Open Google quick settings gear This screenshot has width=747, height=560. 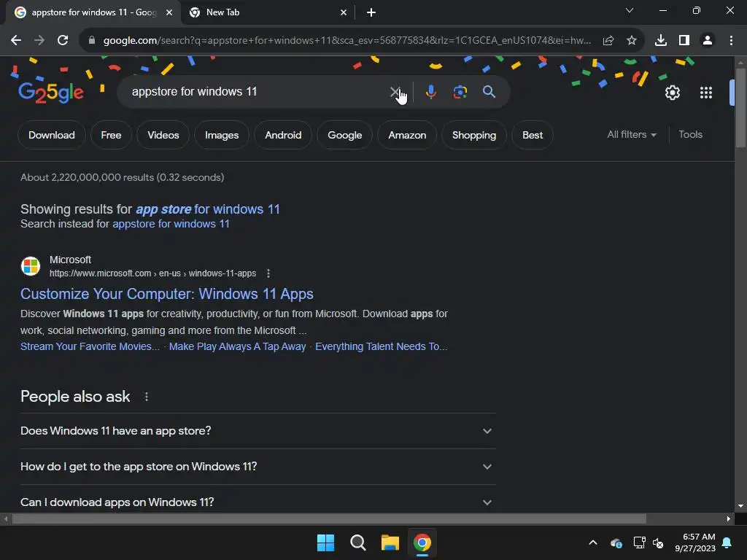[x=672, y=93]
